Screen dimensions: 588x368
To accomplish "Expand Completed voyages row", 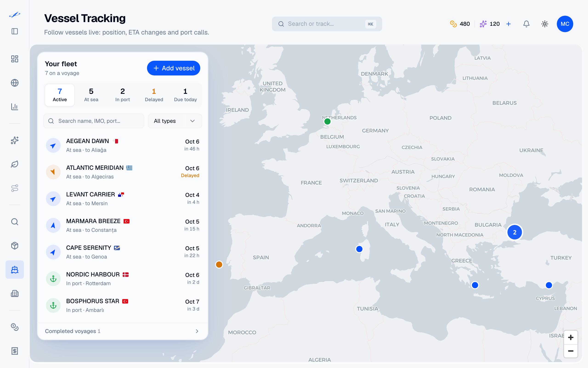I will pos(122,331).
